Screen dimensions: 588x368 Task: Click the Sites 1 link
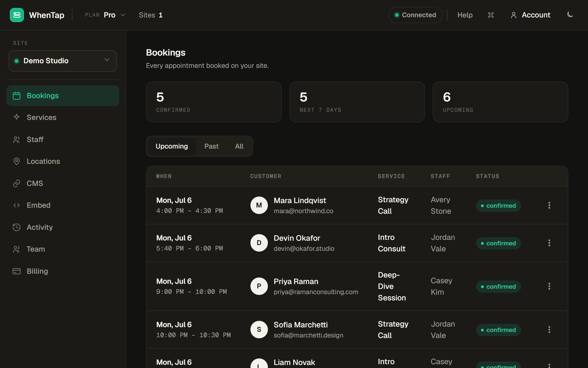coord(151,15)
